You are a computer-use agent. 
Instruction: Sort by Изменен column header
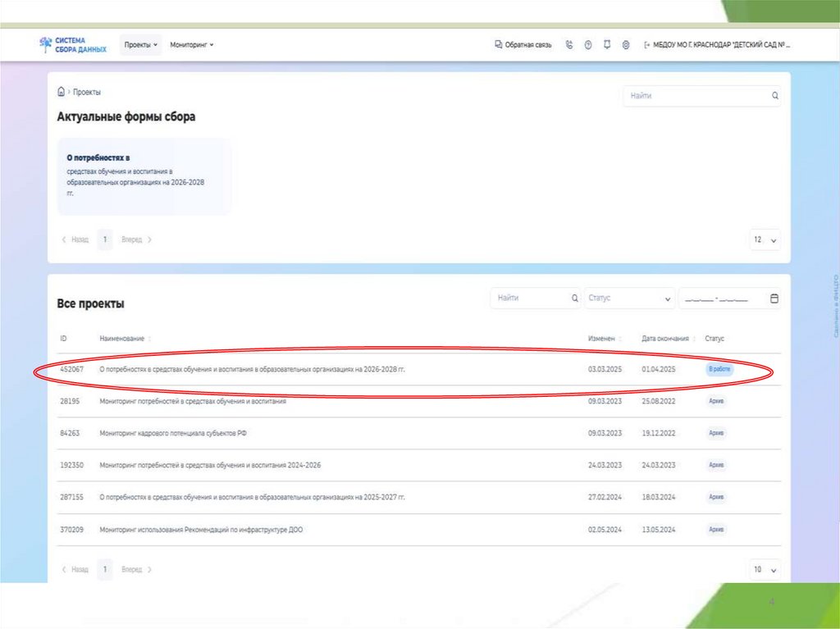(x=605, y=339)
